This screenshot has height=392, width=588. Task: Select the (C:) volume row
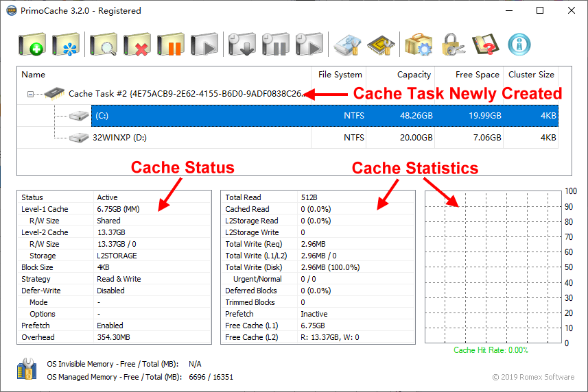tap(325, 116)
